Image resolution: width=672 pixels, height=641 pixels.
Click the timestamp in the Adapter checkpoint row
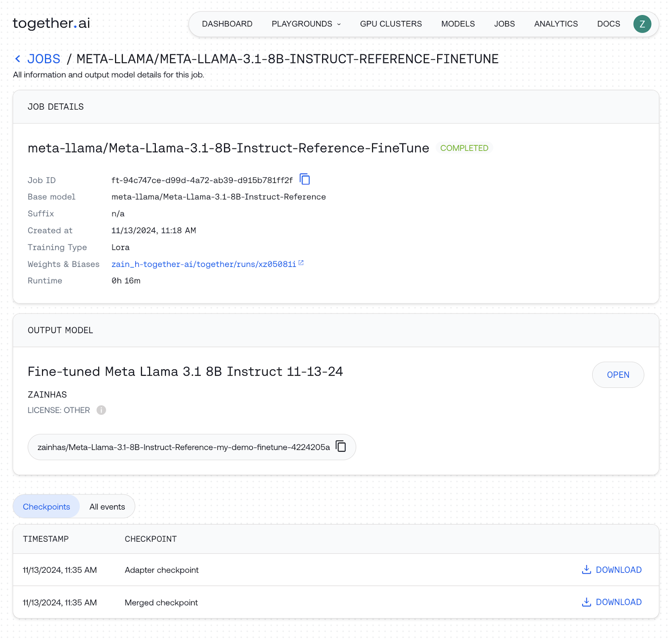[x=60, y=570]
